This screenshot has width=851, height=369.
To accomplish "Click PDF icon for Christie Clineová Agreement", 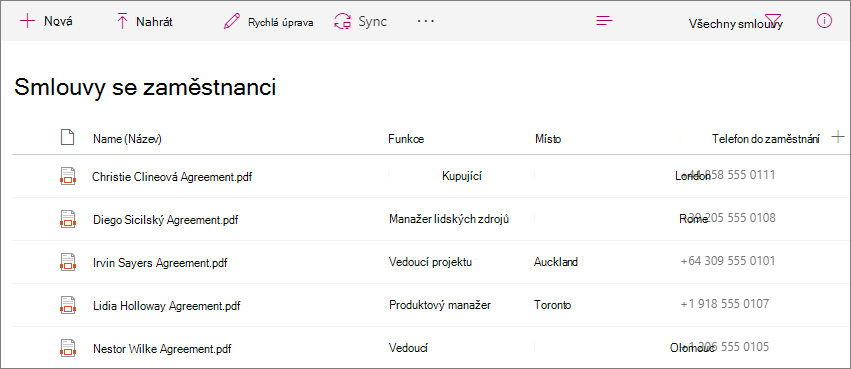I will pos(67,176).
